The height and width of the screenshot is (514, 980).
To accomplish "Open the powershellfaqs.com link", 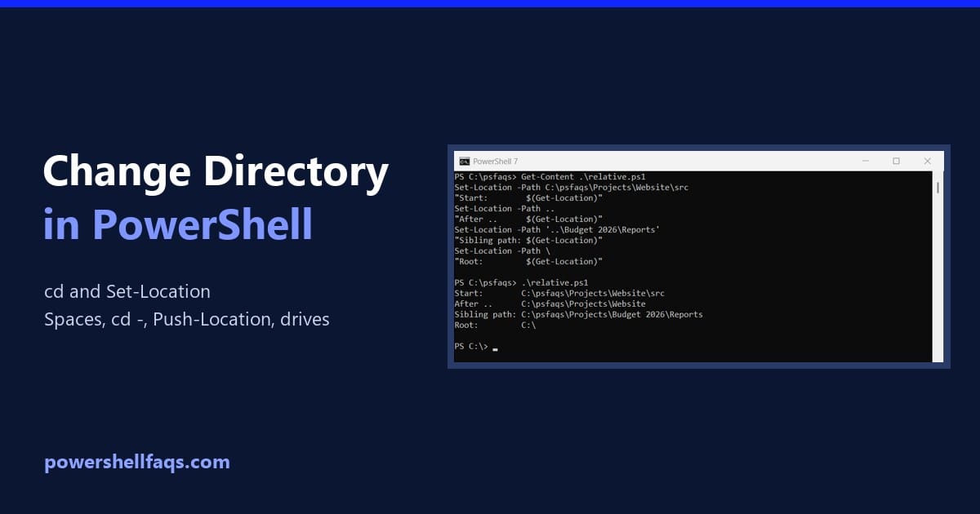I will [x=137, y=463].
